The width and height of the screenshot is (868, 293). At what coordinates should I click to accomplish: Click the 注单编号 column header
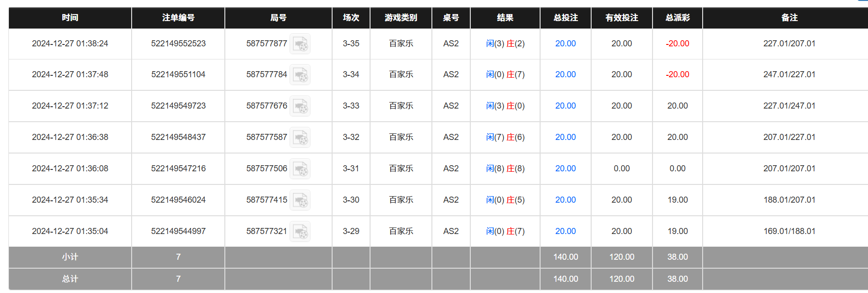point(178,18)
